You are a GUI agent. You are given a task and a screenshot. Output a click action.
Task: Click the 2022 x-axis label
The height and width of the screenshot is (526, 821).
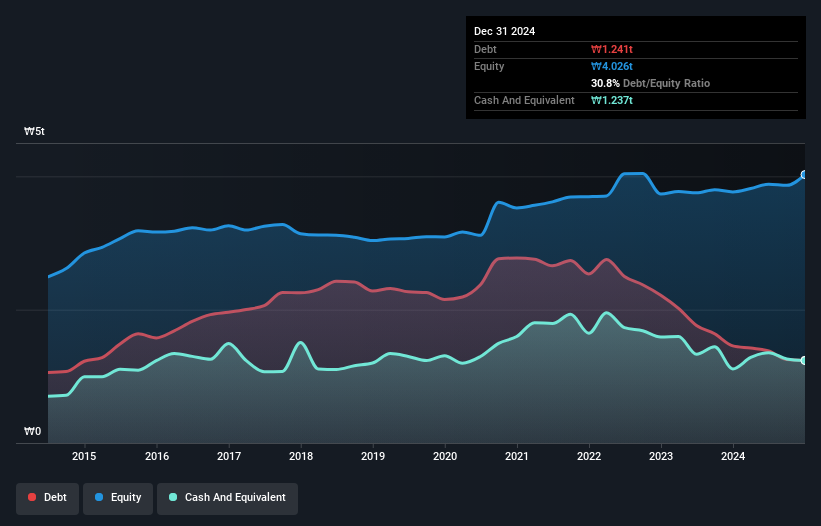[589, 456]
